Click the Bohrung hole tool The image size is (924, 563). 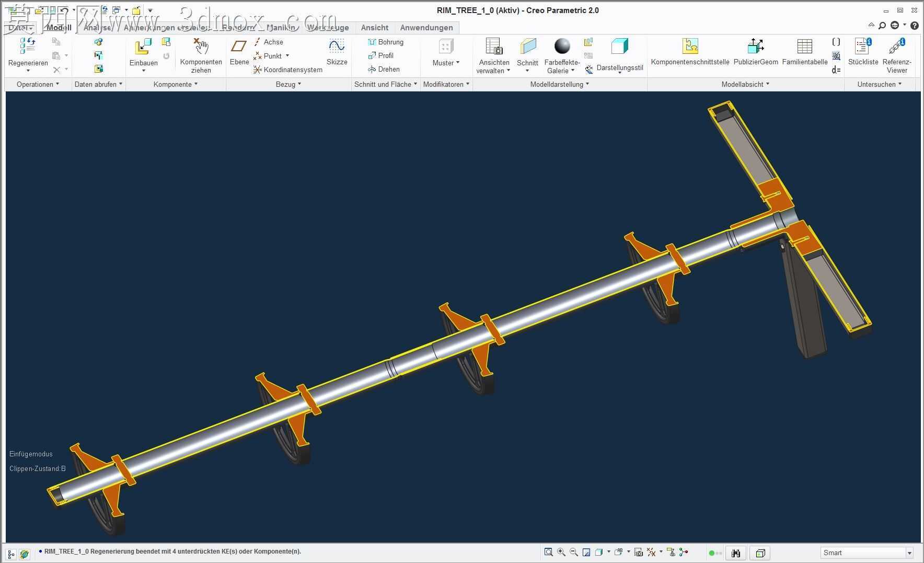click(386, 42)
